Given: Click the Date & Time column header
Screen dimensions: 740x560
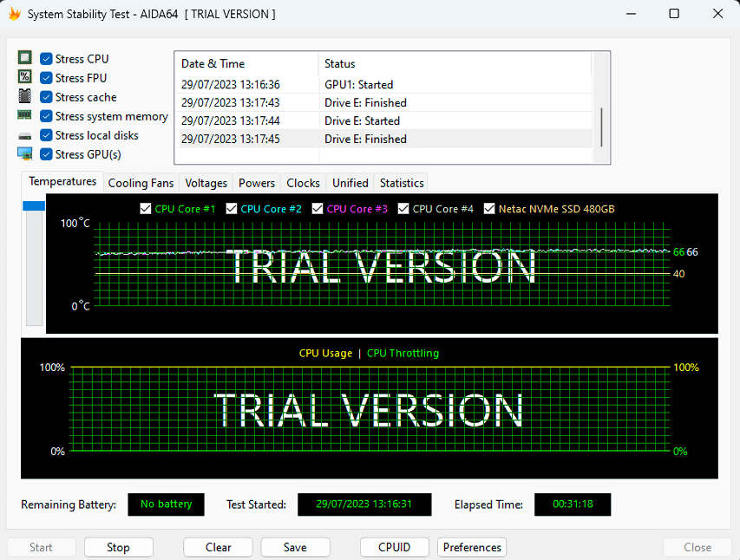Looking at the screenshot, I should point(248,63).
